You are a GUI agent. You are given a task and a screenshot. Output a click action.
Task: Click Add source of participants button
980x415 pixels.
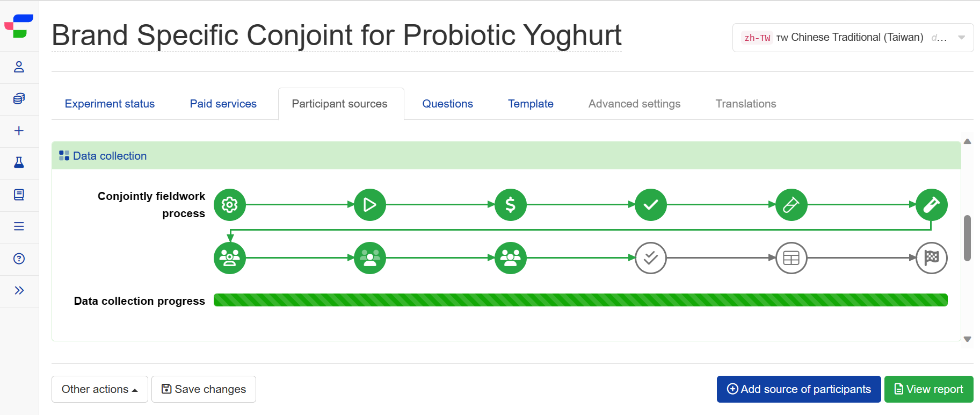798,389
